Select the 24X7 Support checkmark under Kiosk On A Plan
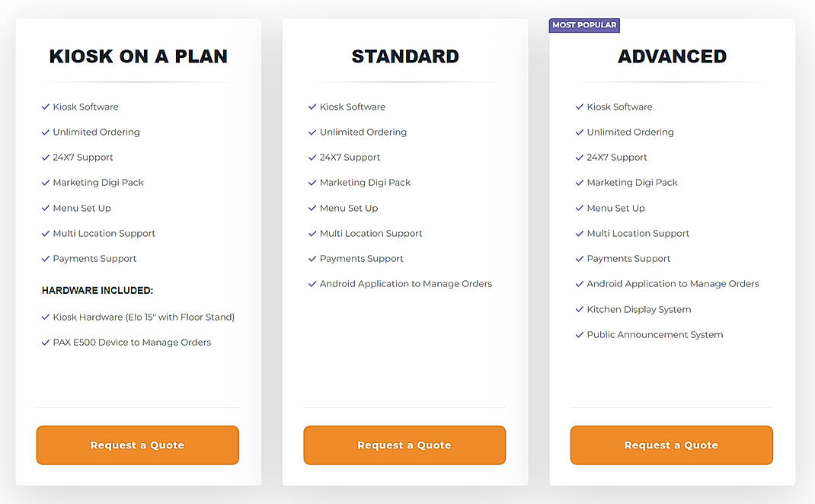The height and width of the screenshot is (504, 815). point(45,157)
